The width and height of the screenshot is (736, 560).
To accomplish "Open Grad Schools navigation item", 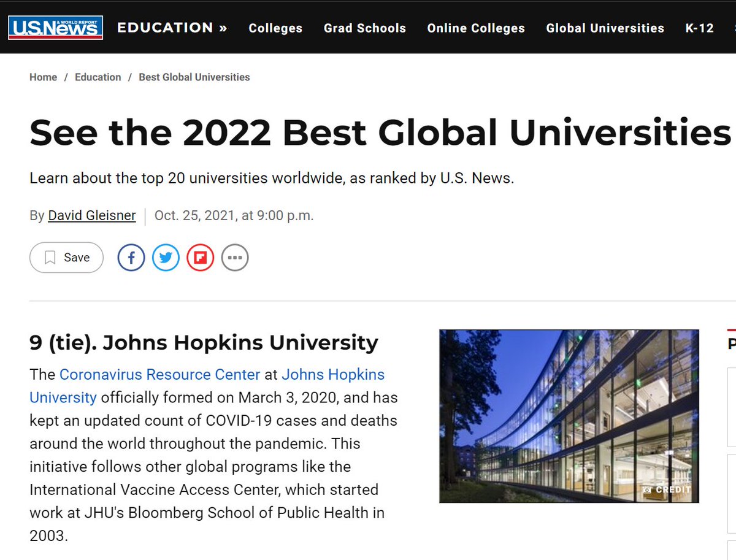I will pos(365,28).
